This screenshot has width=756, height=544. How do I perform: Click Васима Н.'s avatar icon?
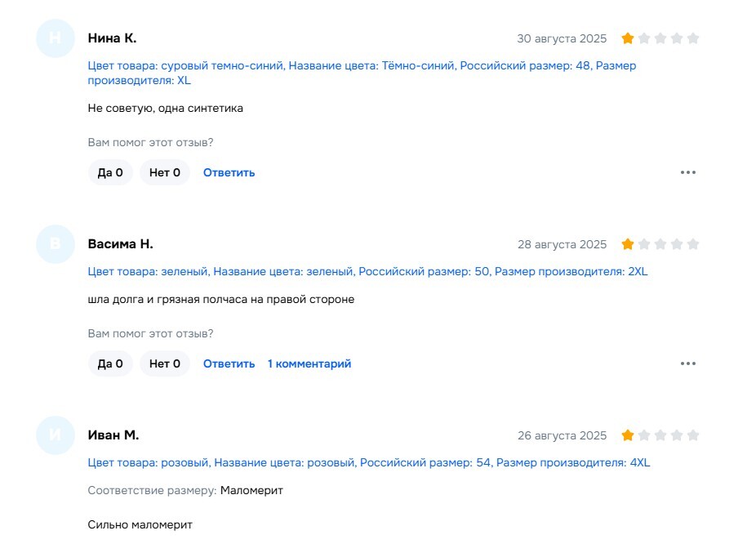click(x=56, y=244)
